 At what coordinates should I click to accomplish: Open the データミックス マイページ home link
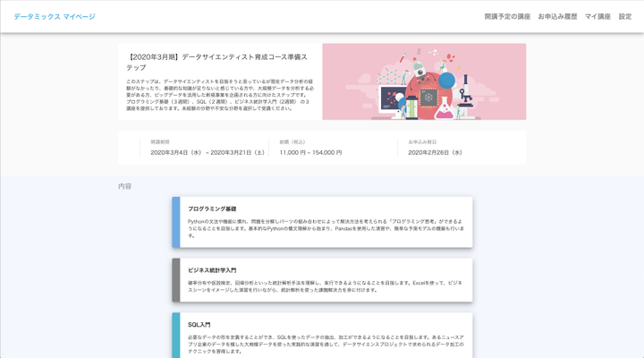[55, 16]
